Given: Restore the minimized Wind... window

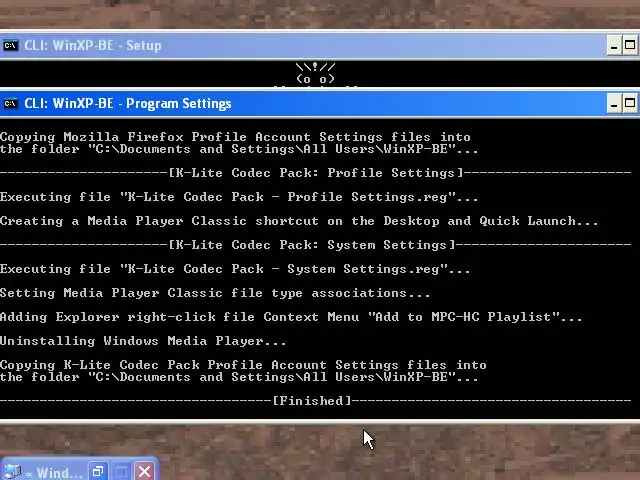Looking at the screenshot, I should coord(98,471).
